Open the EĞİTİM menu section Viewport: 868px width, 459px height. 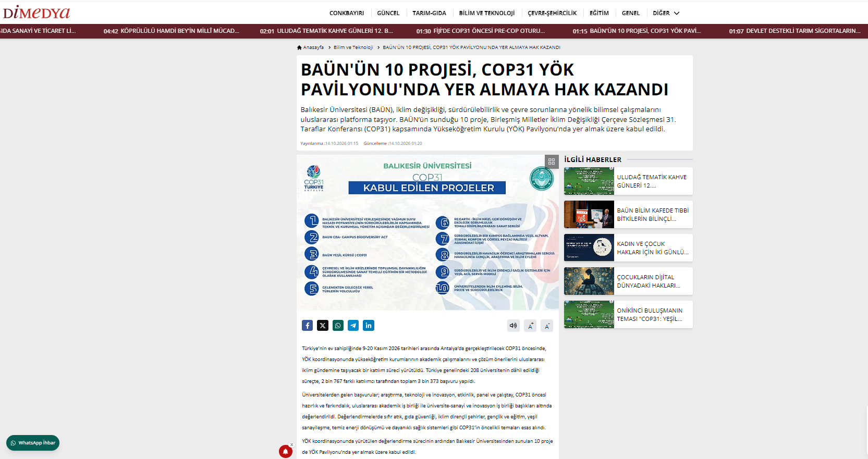[599, 13]
